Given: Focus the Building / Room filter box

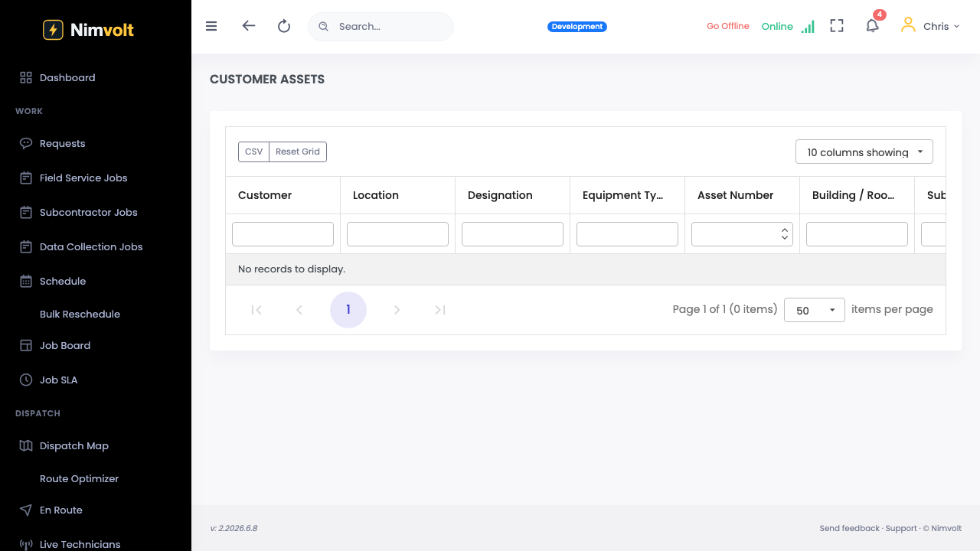Looking at the screenshot, I should 857,234.
